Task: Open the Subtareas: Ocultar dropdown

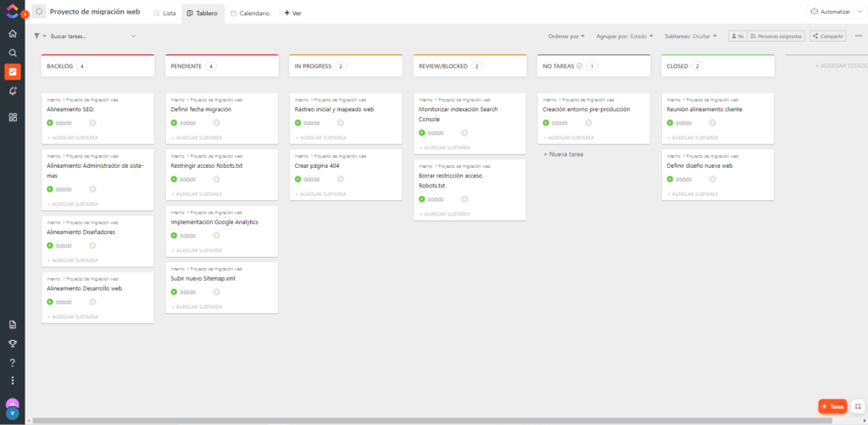Action: click(x=690, y=36)
